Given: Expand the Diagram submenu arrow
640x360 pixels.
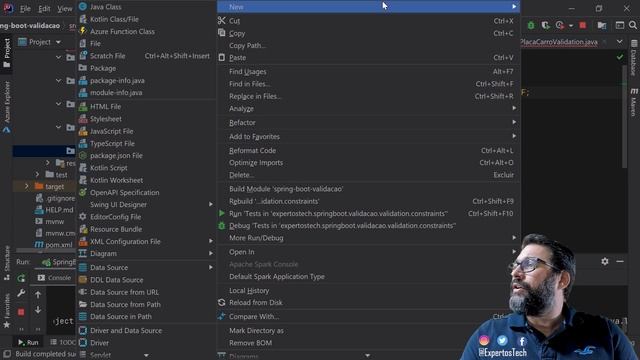Looking at the screenshot, I should [211, 253].
